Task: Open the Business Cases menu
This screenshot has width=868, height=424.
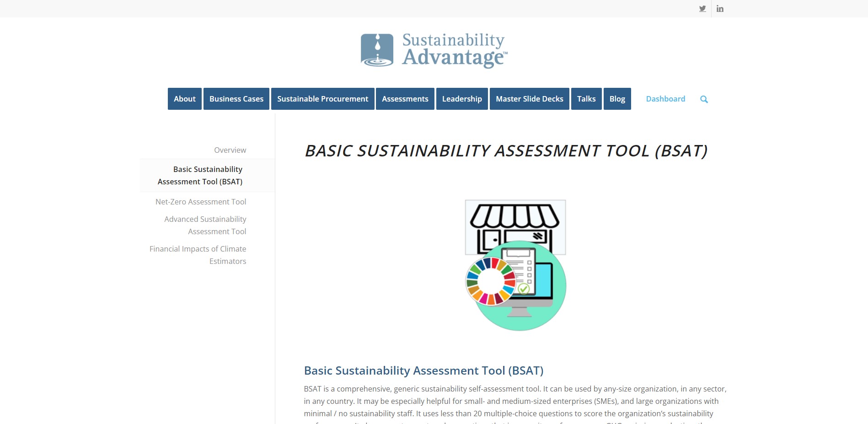Action: (236, 99)
